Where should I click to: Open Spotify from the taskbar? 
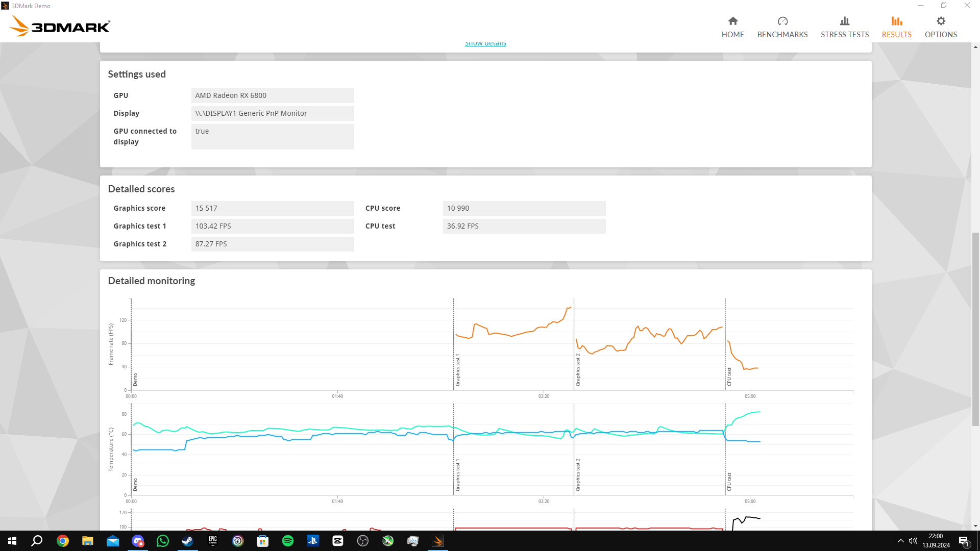[x=288, y=541]
